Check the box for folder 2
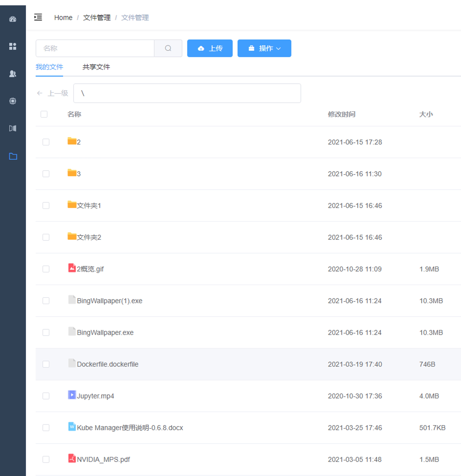The height and width of the screenshot is (476, 461). tap(46, 142)
